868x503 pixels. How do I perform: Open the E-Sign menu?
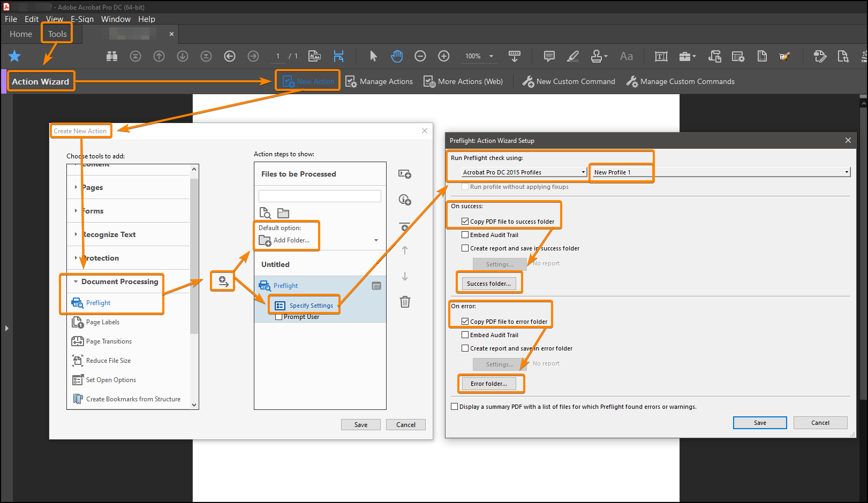click(82, 19)
